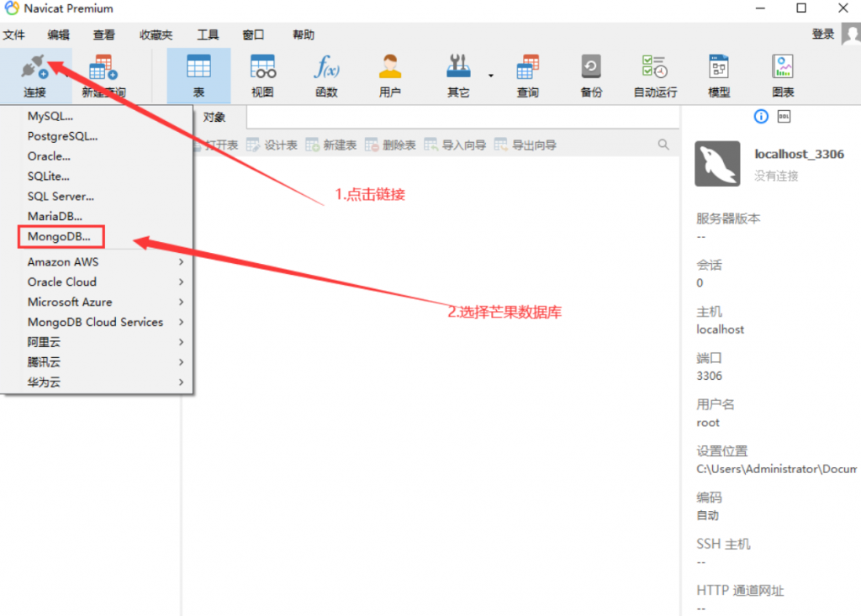Click the 新建查询 (New Query) icon
The image size is (861, 616).
101,75
